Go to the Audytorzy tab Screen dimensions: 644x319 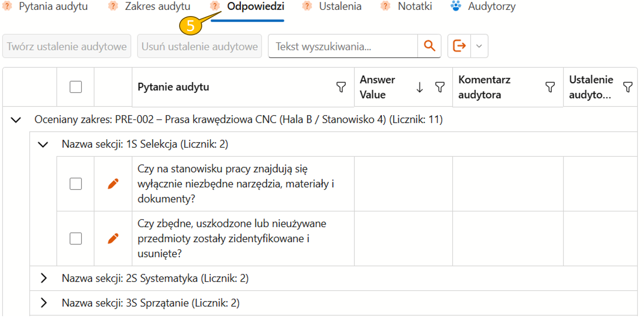(x=492, y=7)
